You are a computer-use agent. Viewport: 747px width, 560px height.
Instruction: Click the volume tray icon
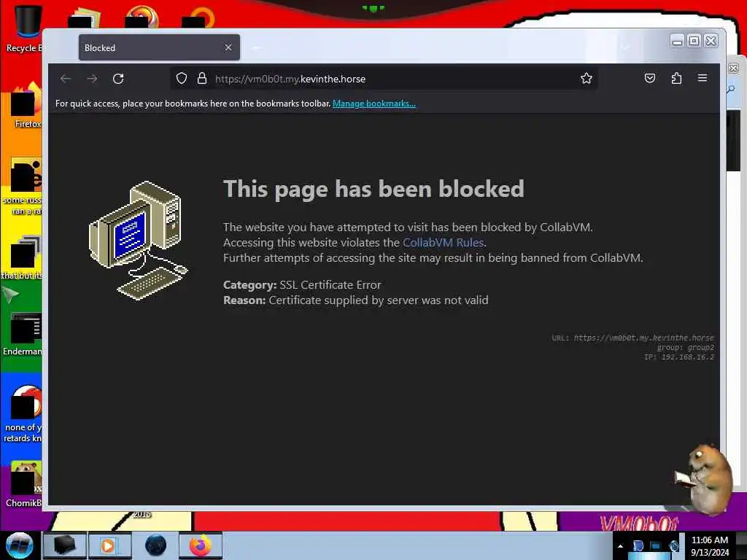pos(673,545)
